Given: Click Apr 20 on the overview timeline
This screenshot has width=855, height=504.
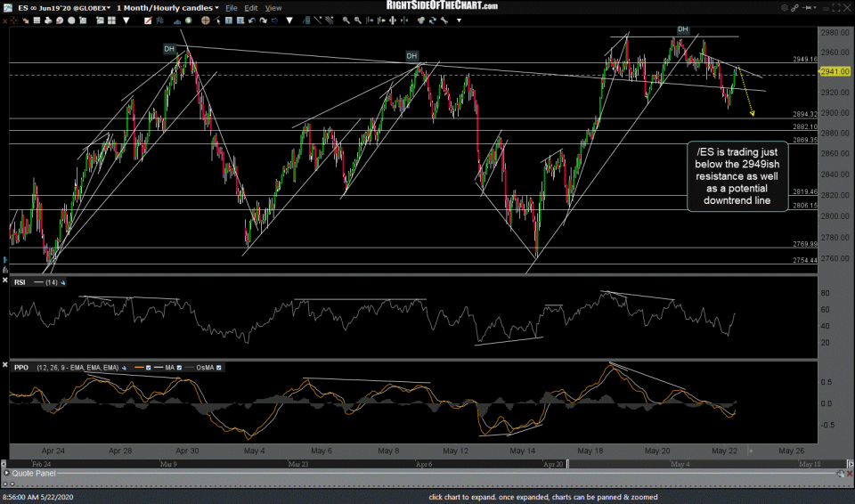Looking at the screenshot, I should 553,464.
